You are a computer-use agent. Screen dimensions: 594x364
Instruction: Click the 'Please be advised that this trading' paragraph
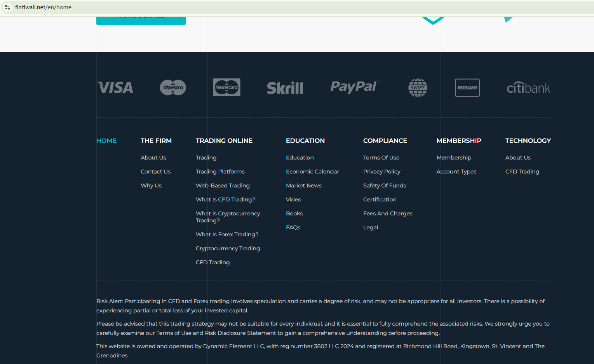[323, 328]
